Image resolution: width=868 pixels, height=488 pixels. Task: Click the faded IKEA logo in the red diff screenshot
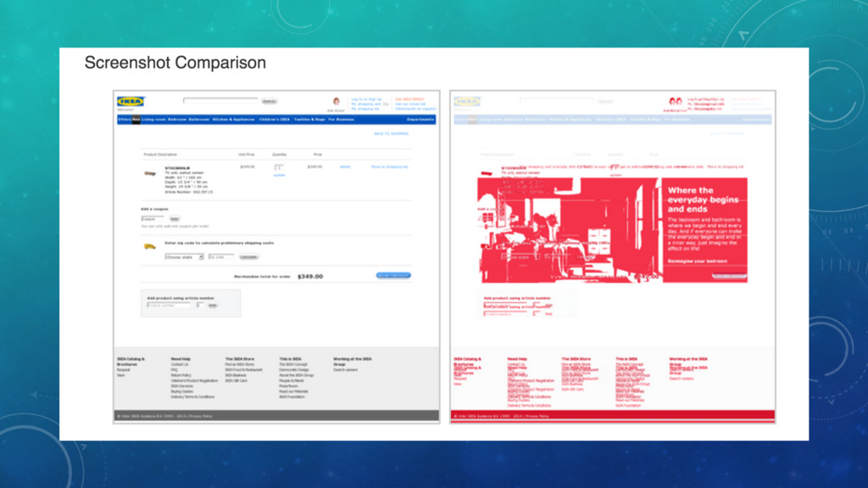(467, 102)
